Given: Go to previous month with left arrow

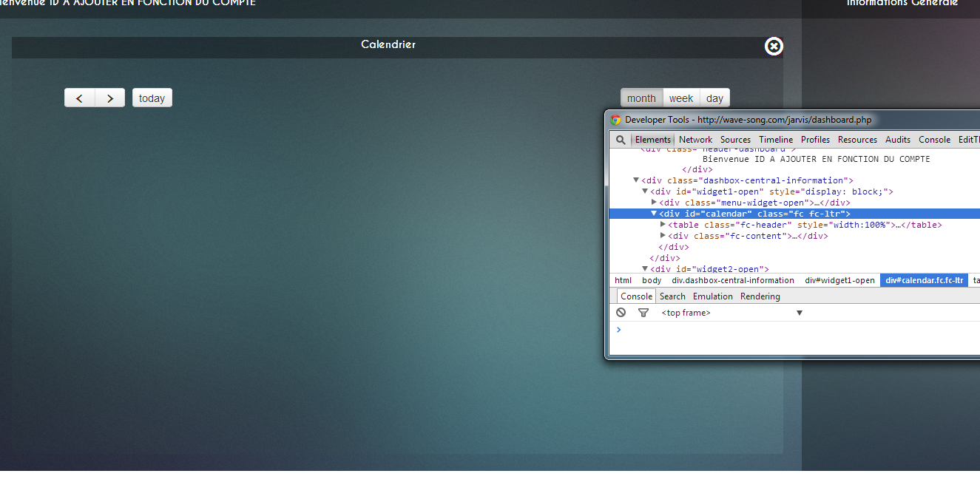Looking at the screenshot, I should click(80, 98).
